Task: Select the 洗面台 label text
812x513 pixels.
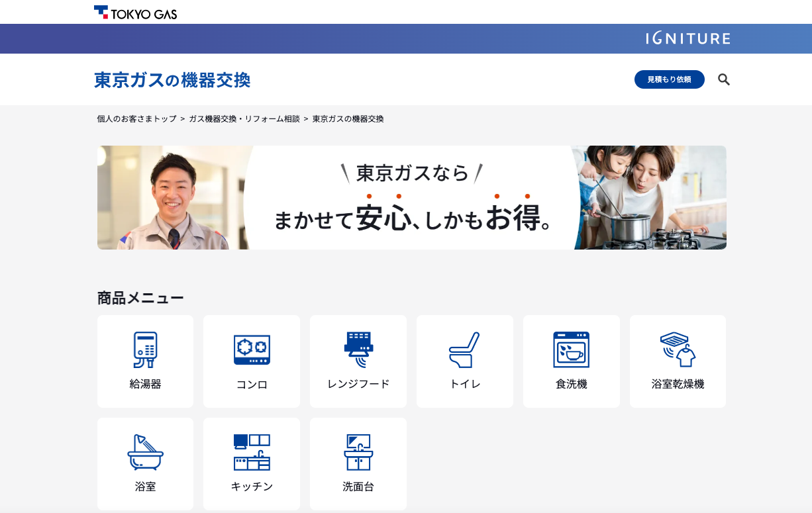Action: click(358, 487)
